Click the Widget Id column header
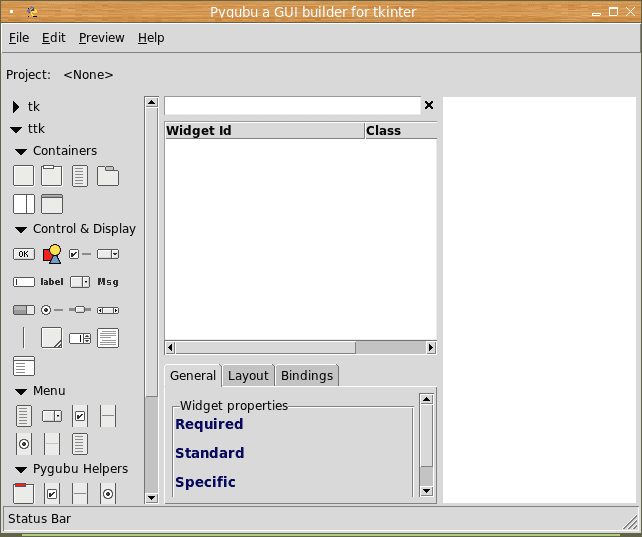The height and width of the screenshot is (537, 642). tap(264, 131)
